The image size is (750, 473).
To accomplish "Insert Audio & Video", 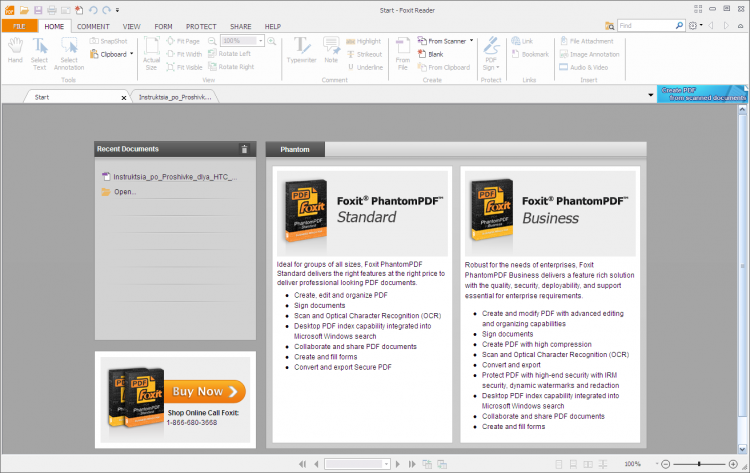I will click(584, 67).
